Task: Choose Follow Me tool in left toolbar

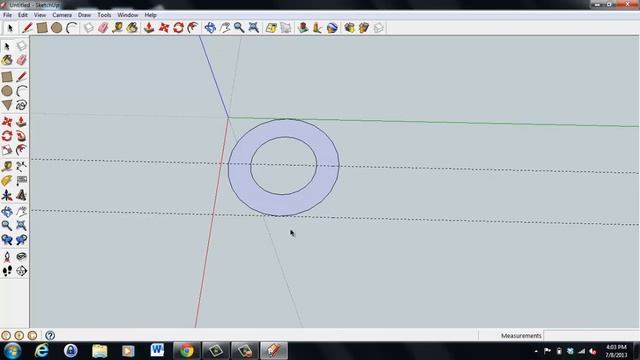Action: point(21,136)
